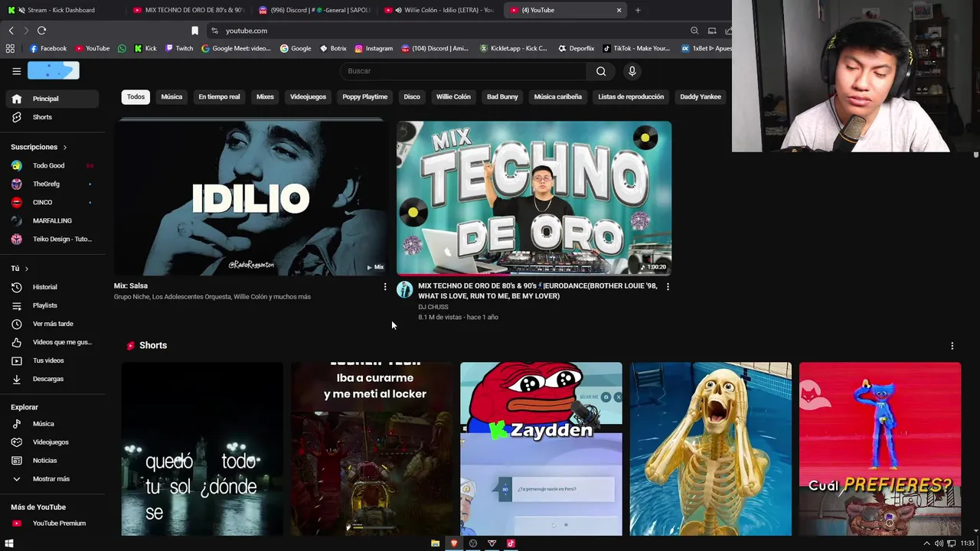Switch to Willie Colón - Idilio tab
The width and height of the screenshot is (980, 551).
[440, 10]
